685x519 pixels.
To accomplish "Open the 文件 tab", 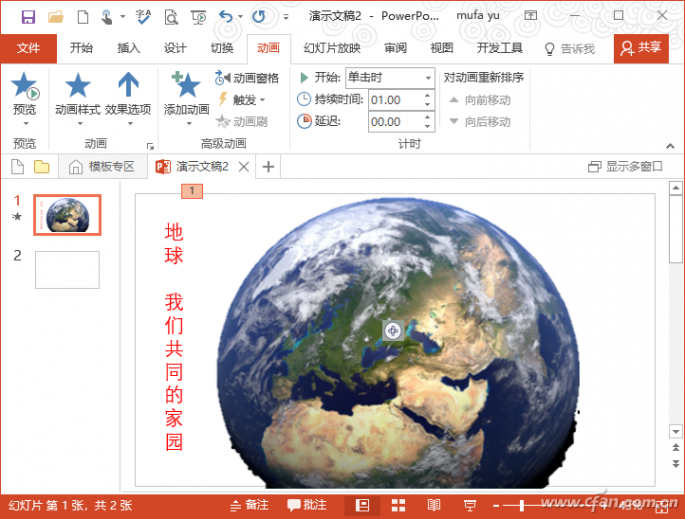I will 28,48.
